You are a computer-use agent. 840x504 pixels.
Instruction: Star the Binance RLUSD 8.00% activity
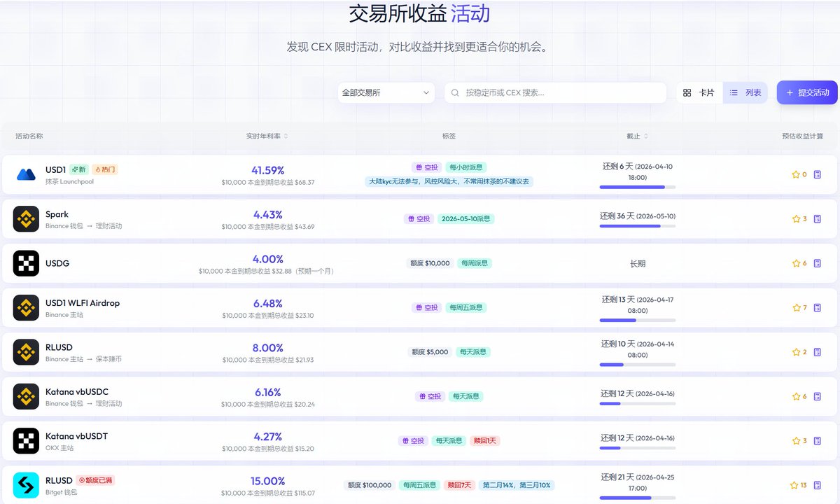tap(796, 352)
